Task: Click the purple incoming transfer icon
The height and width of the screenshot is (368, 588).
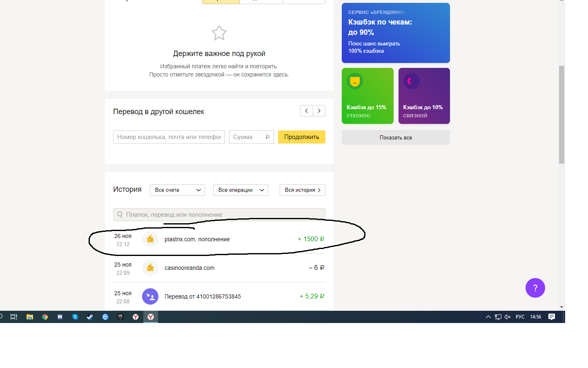Action: pos(150,296)
